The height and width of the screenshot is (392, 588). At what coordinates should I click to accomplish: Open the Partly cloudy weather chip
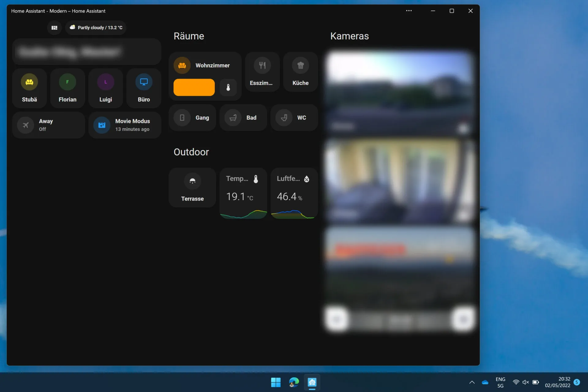point(96,28)
